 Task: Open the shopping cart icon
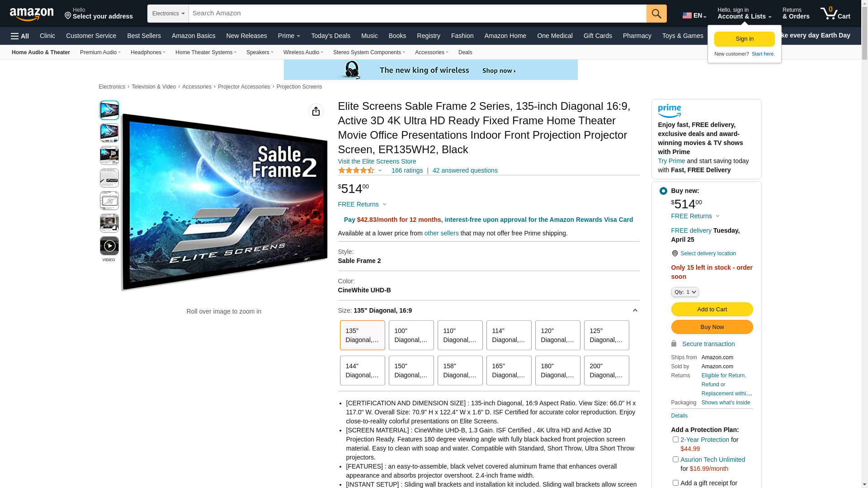click(835, 13)
